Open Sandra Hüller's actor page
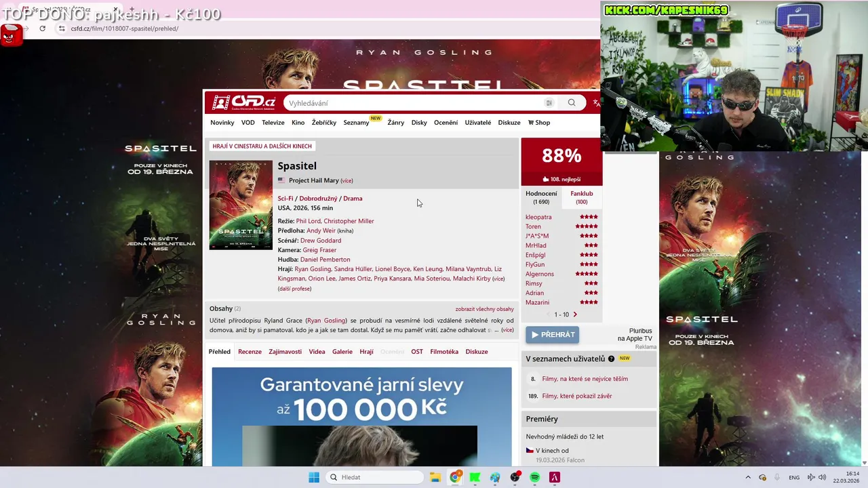The image size is (868, 488). [x=353, y=269]
